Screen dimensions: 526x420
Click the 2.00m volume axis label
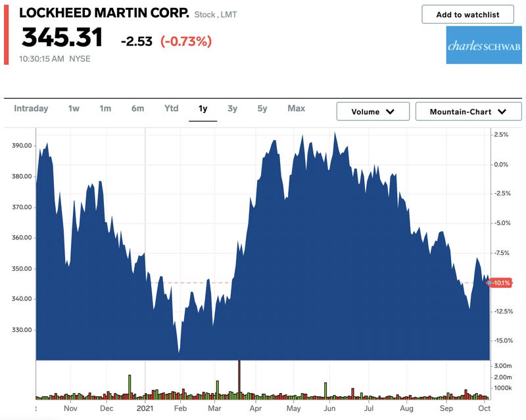(503, 377)
